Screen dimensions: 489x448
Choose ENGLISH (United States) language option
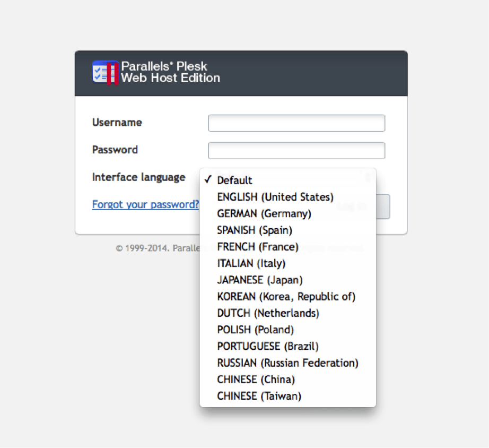pos(287,197)
